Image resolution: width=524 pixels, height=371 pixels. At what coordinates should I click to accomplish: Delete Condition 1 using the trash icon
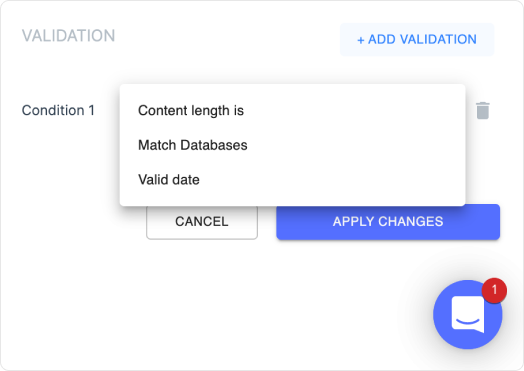(x=483, y=111)
